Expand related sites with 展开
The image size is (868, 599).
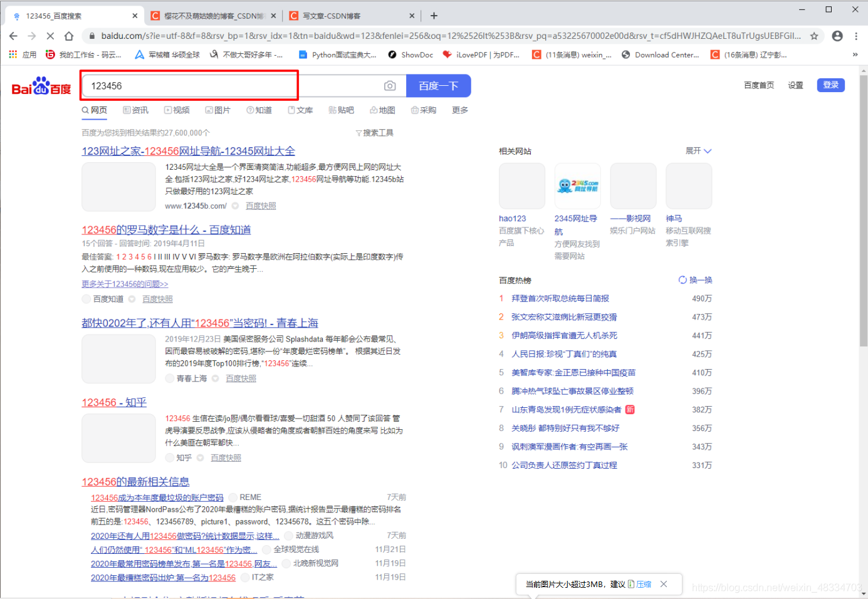tap(699, 151)
